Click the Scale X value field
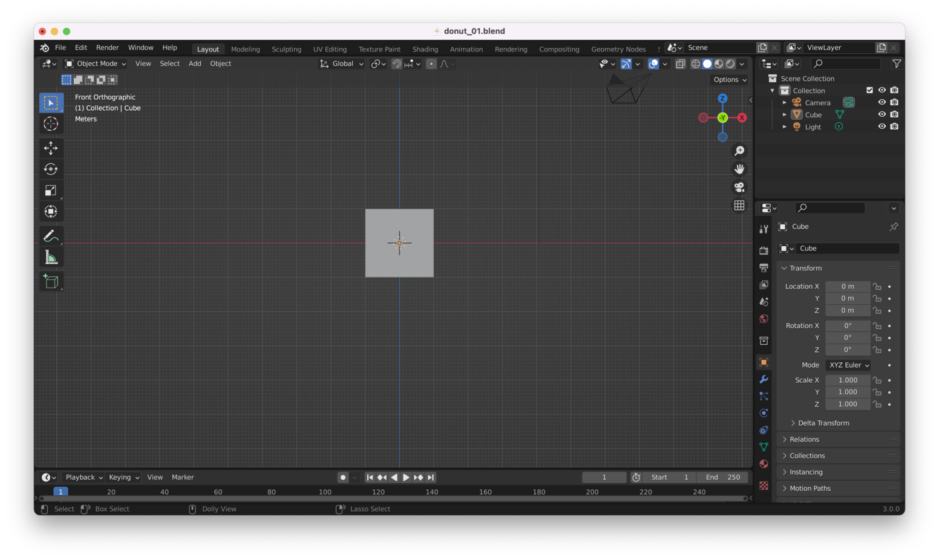 [847, 380]
